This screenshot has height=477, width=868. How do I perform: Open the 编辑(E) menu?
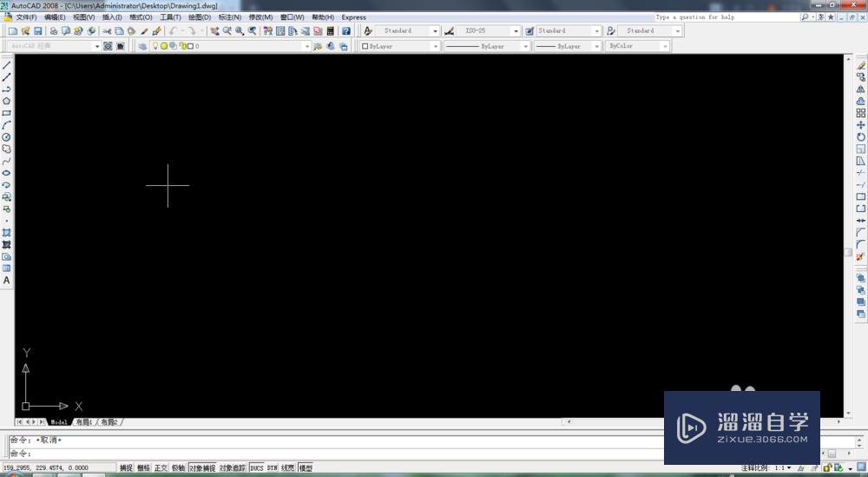pos(55,17)
